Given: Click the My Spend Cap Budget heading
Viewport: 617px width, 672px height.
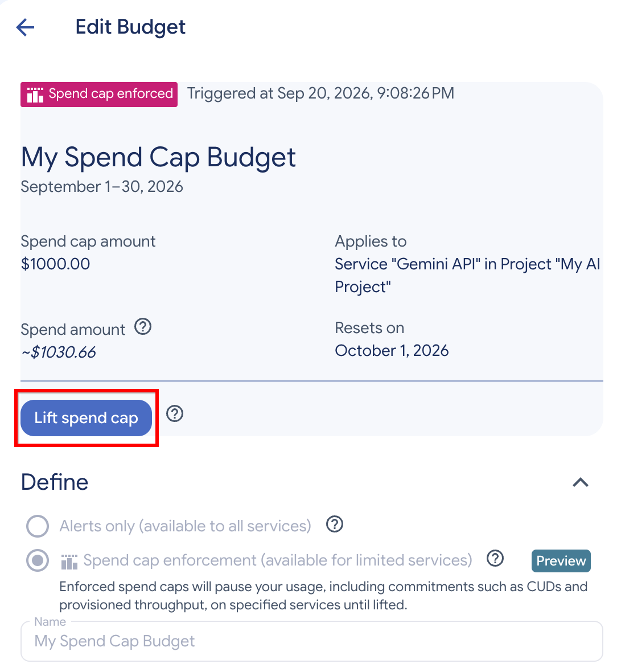Looking at the screenshot, I should click(158, 157).
